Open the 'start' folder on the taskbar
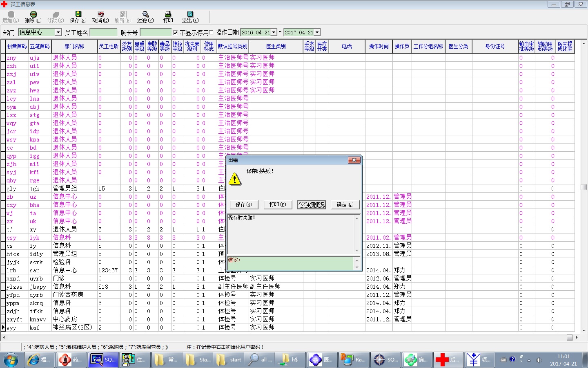 [229, 360]
